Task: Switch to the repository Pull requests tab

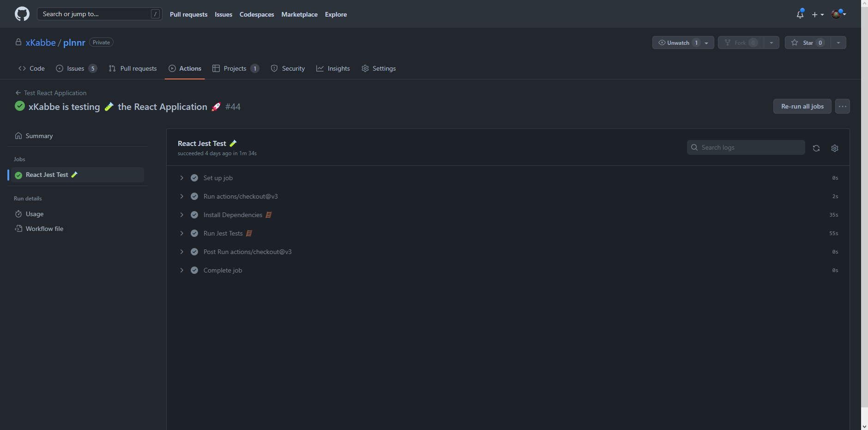Action: (x=133, y=68)
